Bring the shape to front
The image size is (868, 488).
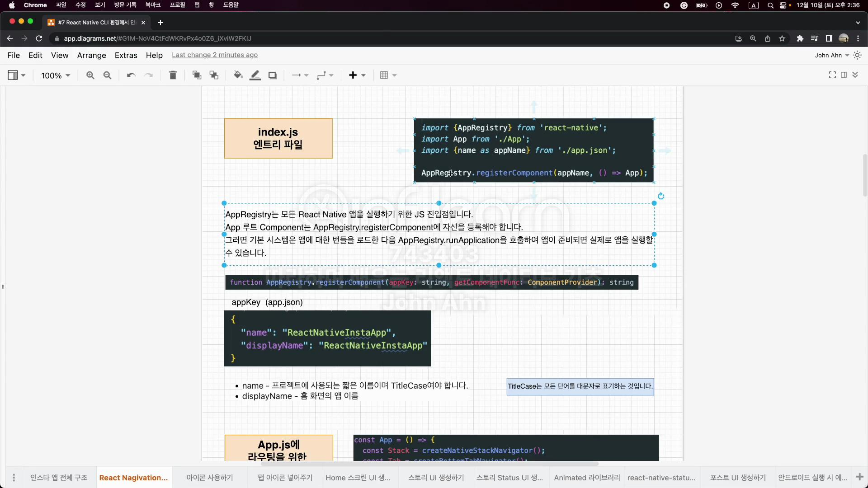(197, 75)
